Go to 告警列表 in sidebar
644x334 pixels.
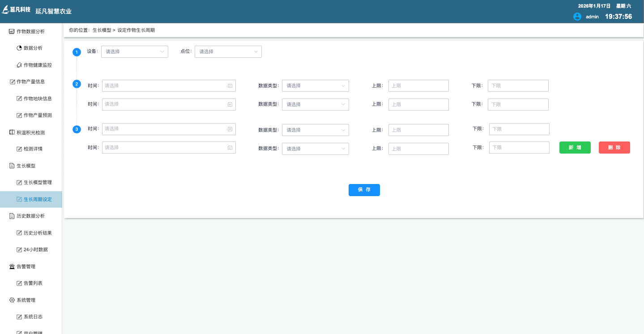point(33,283)
